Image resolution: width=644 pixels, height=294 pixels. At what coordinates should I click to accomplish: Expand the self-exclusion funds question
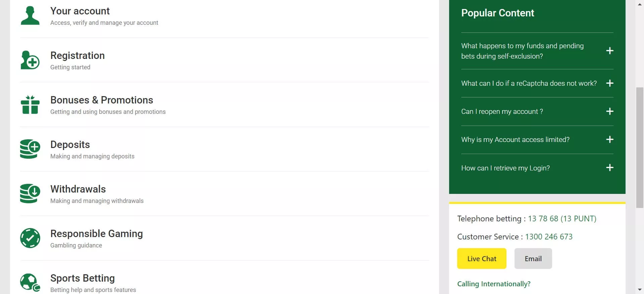(x=609, y=51)
